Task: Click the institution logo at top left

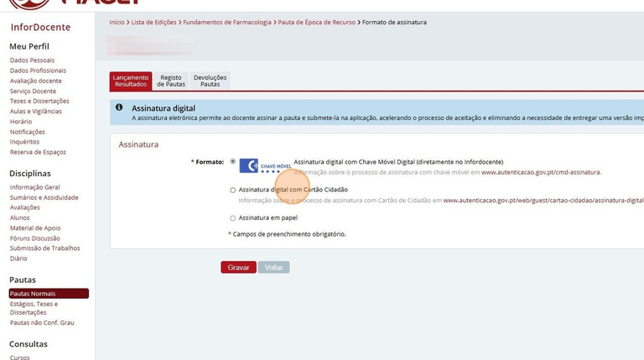Action: (29, 3)
